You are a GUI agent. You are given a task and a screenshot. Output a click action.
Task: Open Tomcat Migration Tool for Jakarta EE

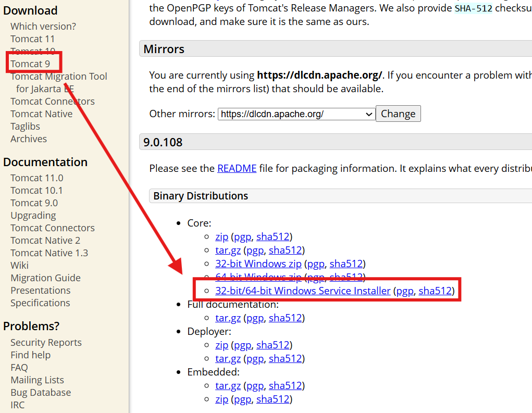click(x=59, y=82)
